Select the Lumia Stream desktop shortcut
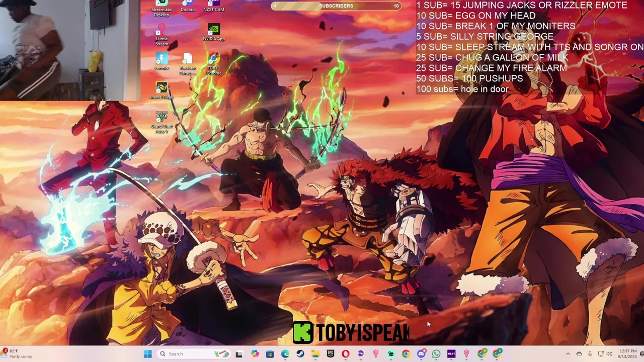The width and height of the screenshot is (644, 362). [162, 35]
